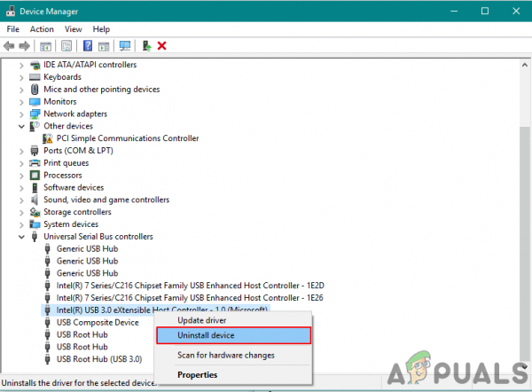Select Update driver in context menu
Image resolution: width=532 pixels, height=392 pixels.
click(x=202, y=320)
